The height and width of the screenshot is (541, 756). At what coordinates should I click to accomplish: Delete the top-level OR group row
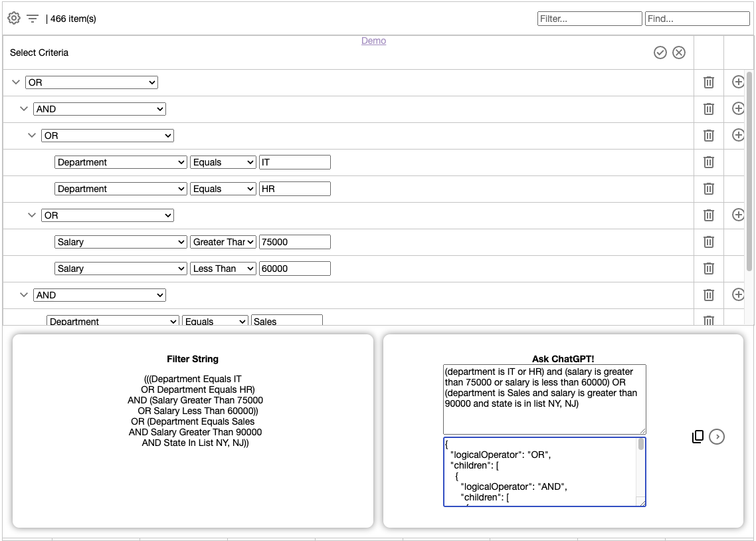coord(708,82)
